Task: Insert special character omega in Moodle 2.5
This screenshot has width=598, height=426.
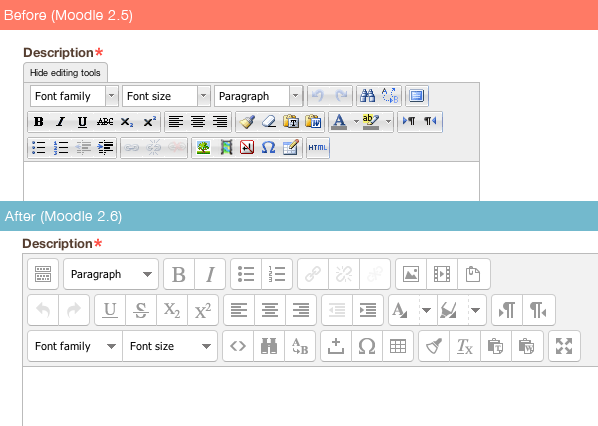Action: 268,148
